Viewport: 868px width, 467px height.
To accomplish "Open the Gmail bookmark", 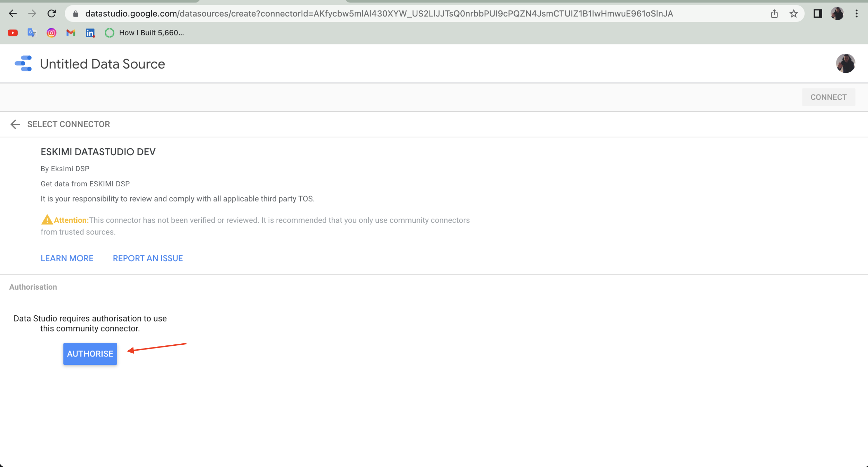I will coord(71,33).
